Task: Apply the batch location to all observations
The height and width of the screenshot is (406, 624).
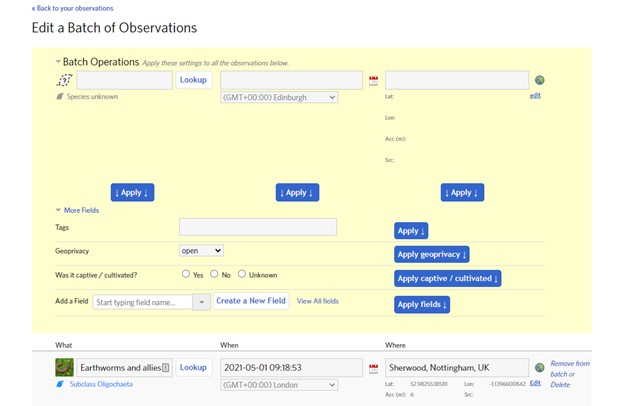Action: click(x=462, y=193)
